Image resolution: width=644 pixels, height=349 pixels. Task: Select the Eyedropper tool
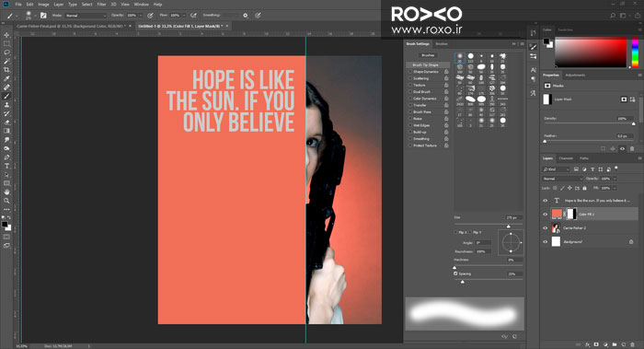6,78
